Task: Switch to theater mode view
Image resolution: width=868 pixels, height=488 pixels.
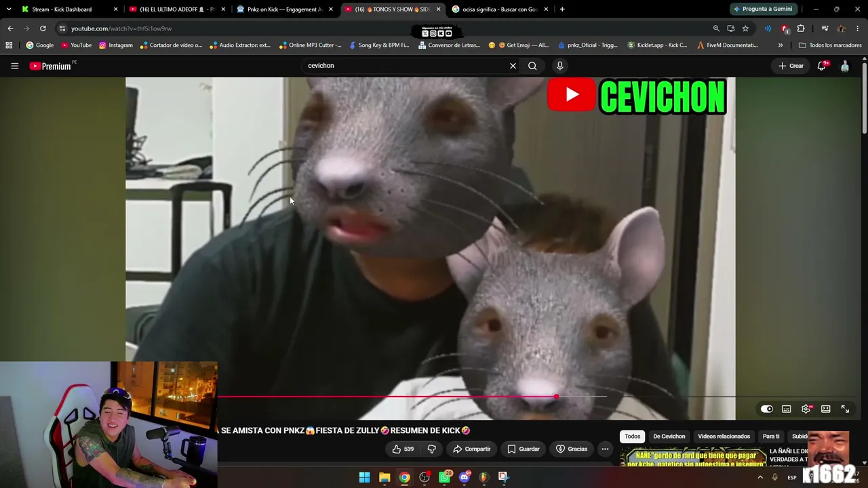Action: (825, 409)
